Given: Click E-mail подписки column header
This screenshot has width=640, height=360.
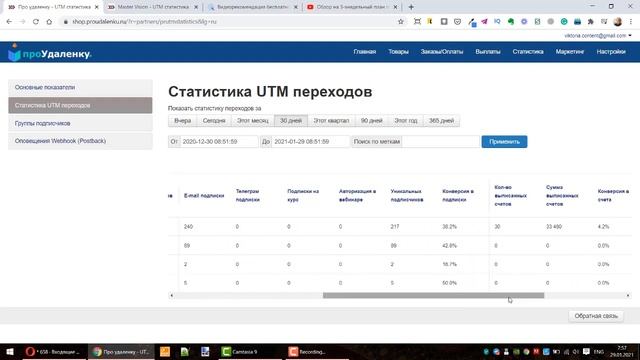Looking at the screenshot, I should tap(204, 196).
